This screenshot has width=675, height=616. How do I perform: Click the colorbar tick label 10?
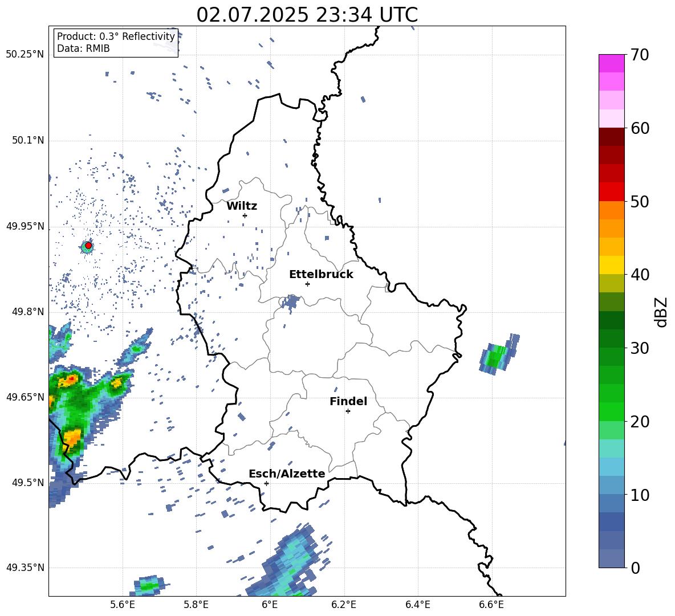(x=640, y=495)
